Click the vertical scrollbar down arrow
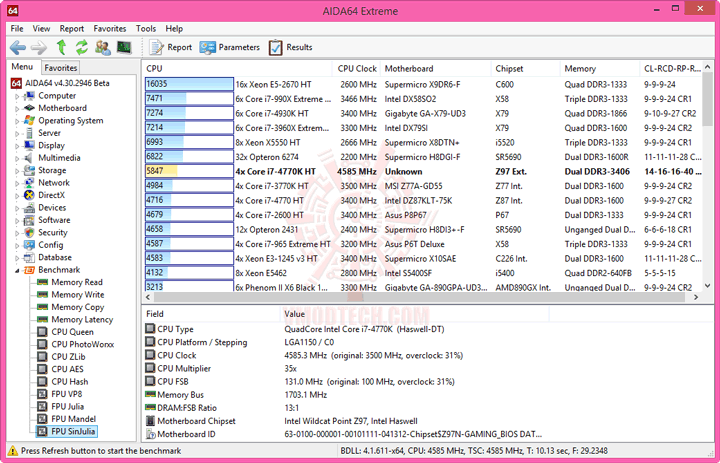This screenshot has height=463, width=720. click(x=707, y=285)
